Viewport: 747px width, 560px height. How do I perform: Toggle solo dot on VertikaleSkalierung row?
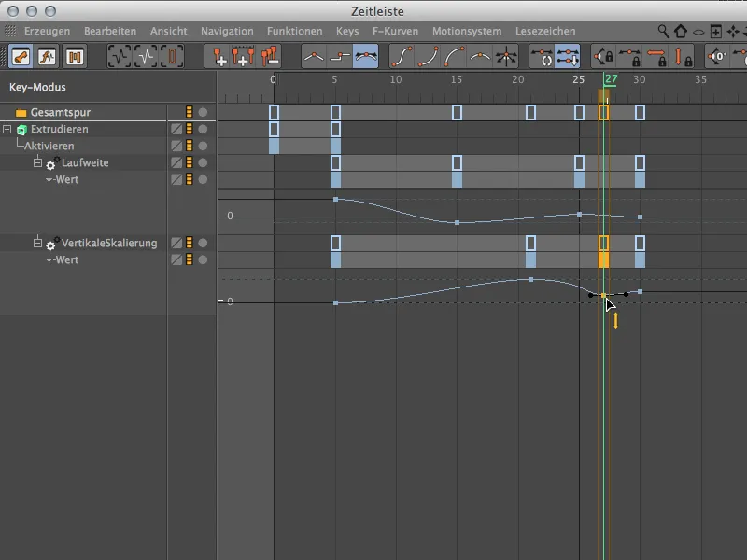click(x=203, y=243)
